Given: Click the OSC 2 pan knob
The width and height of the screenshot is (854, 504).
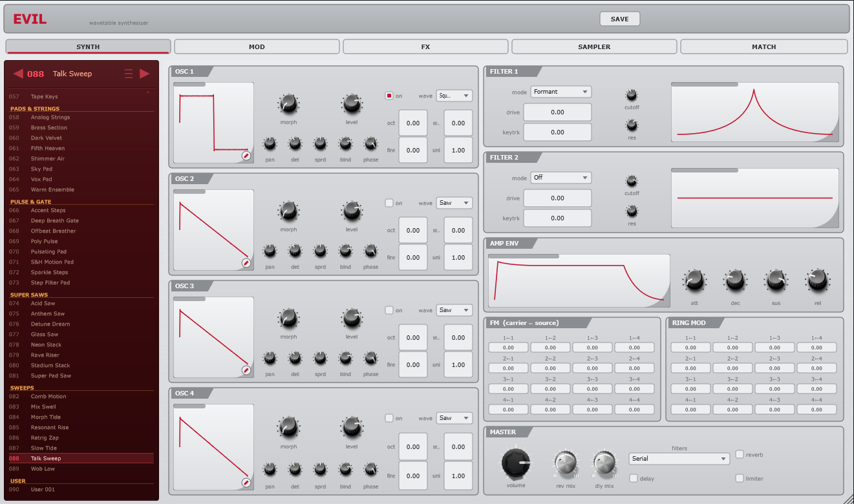Looking at the screenshot, I should pyautogui.click(x=270, y=250).
